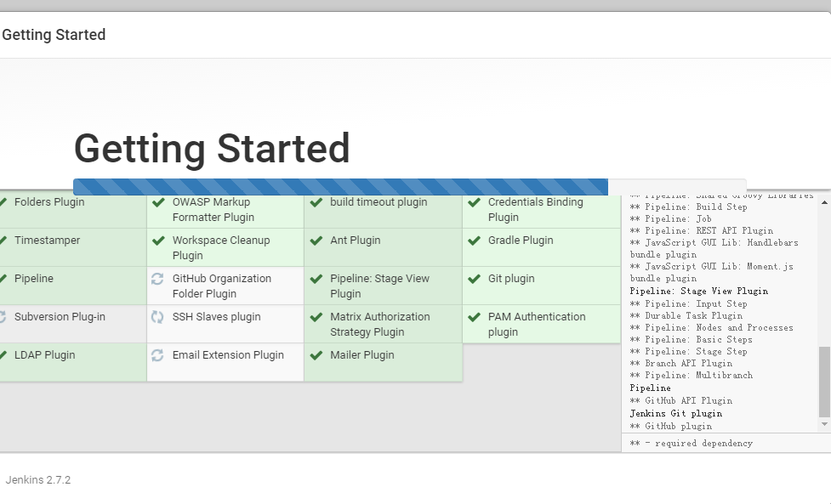This screenshot has width=831, height=504.
Task: Click the checkmark next to Workspace Cleanup Plugin
Action: (x=158, y=241)
